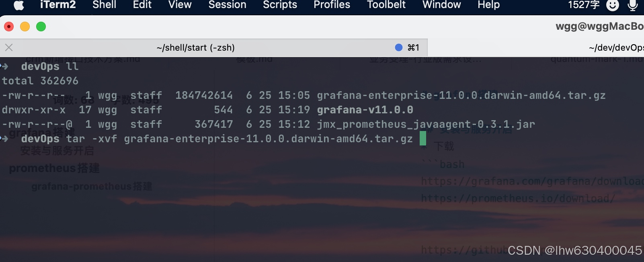Close the iTerm2 window with red button
This screenshot has height=262, width=644.
9,27
